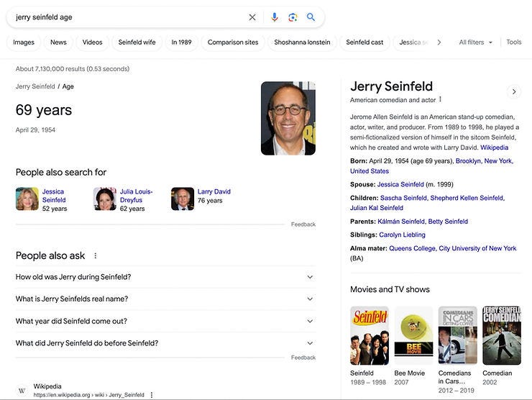Switch to Videos results tab
532x400 pixels.
[x=92, y=42]
